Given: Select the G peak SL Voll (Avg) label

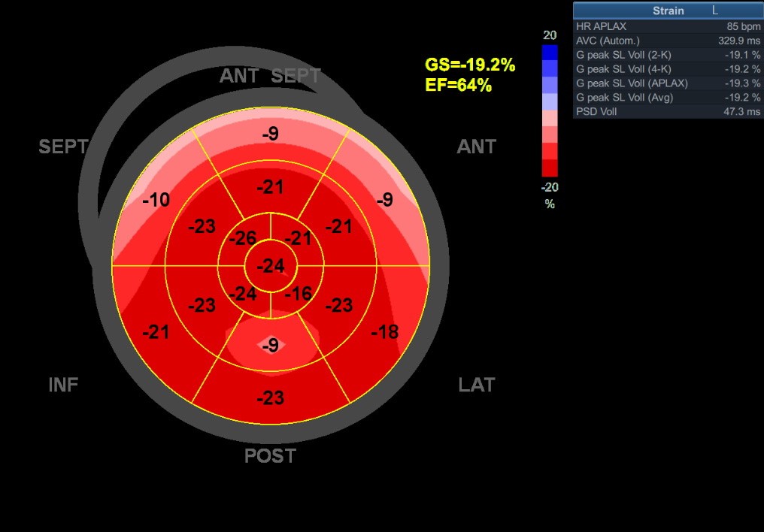Looking at the screenshot, I should (624, 98).
